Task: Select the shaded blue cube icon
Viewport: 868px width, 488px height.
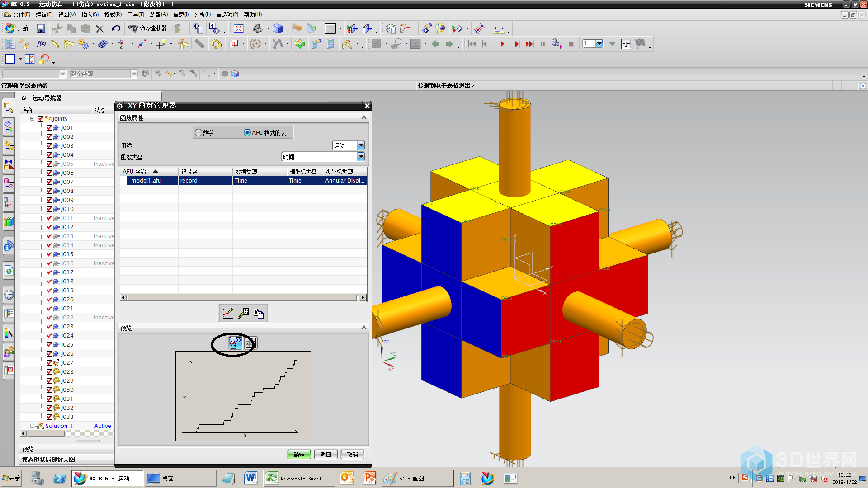Action: (278, 29)
